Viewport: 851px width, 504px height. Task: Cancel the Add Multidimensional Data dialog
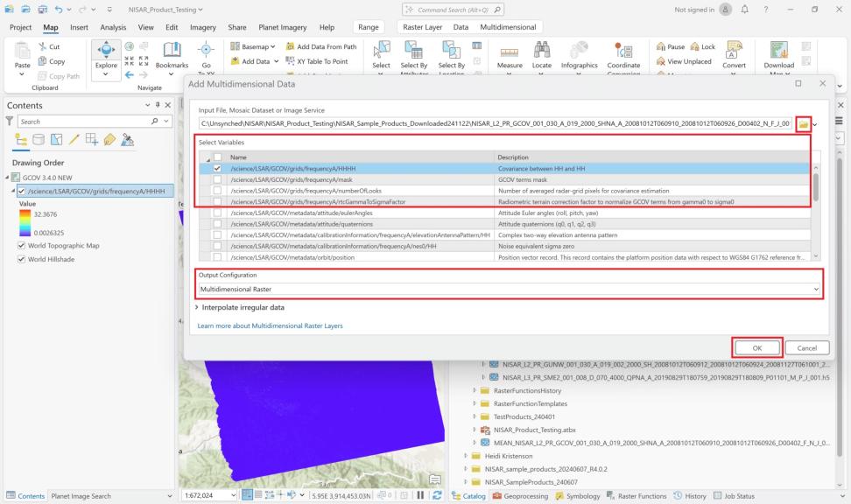point(806,348)
